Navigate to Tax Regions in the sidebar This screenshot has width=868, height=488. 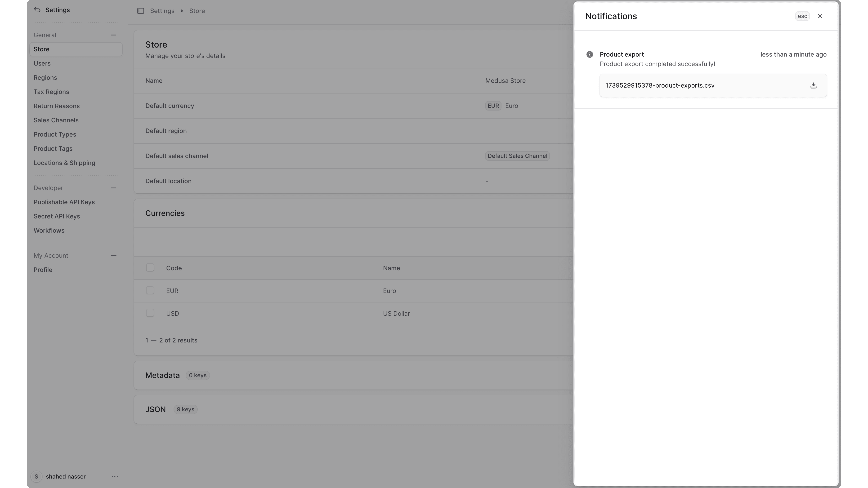52,92
